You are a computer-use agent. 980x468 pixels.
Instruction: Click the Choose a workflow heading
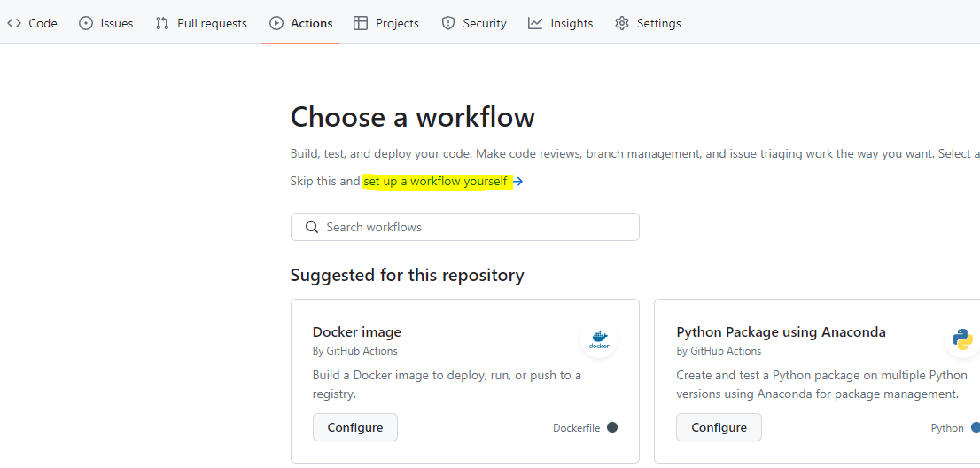click(x=413, y=117)
